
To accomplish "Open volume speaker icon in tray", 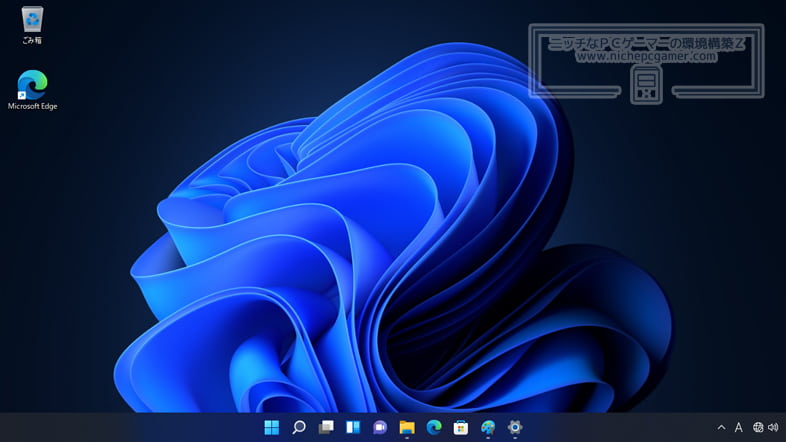I will coord(773,427).
